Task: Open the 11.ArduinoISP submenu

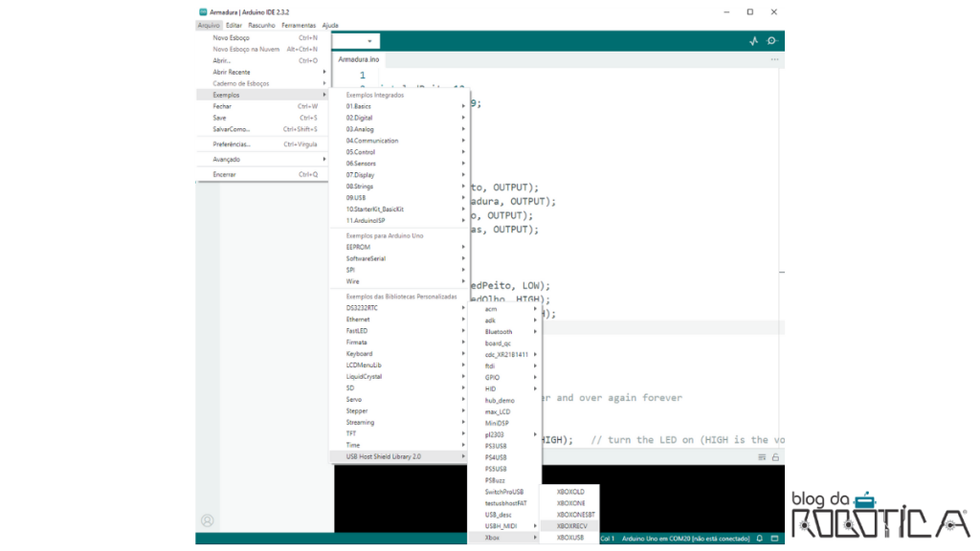Action: click(x=399, y=221)
